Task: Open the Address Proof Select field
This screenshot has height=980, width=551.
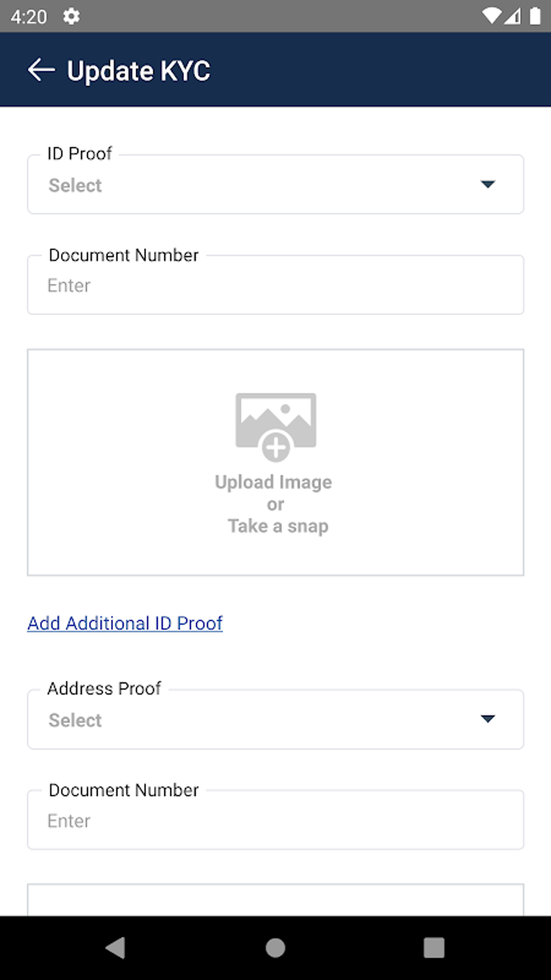Action: click(x=259, y=720)
